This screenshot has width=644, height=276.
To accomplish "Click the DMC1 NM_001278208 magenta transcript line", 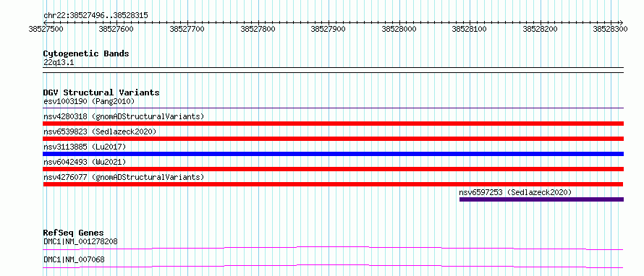I will 333,248.
